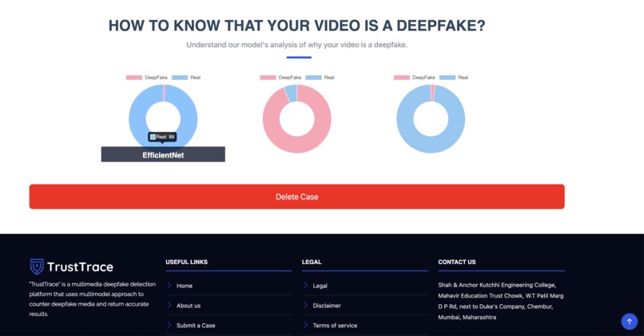Click the TrustTrace shield logo icon
Screen dimensions: 644x336
pyautogui.click(x=37, y=267)
